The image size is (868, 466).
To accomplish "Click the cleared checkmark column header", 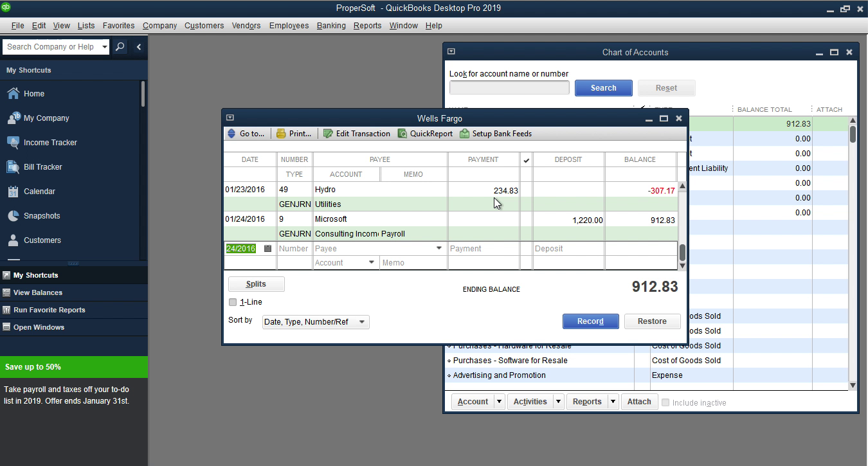I will tap(526, 160).
